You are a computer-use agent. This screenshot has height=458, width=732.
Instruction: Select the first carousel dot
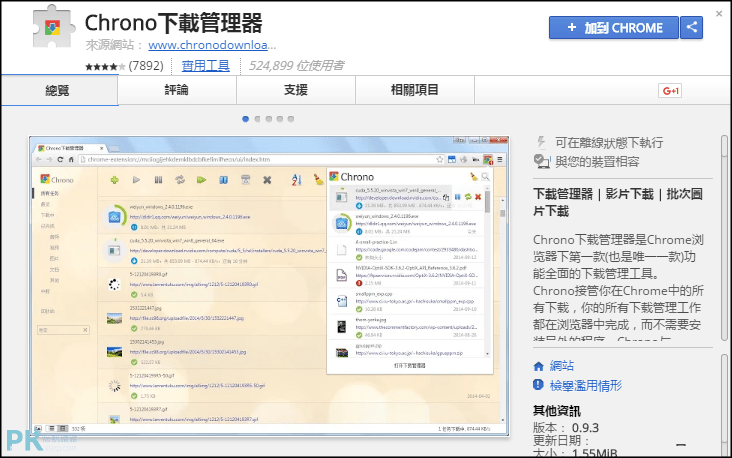coord(246,119)
